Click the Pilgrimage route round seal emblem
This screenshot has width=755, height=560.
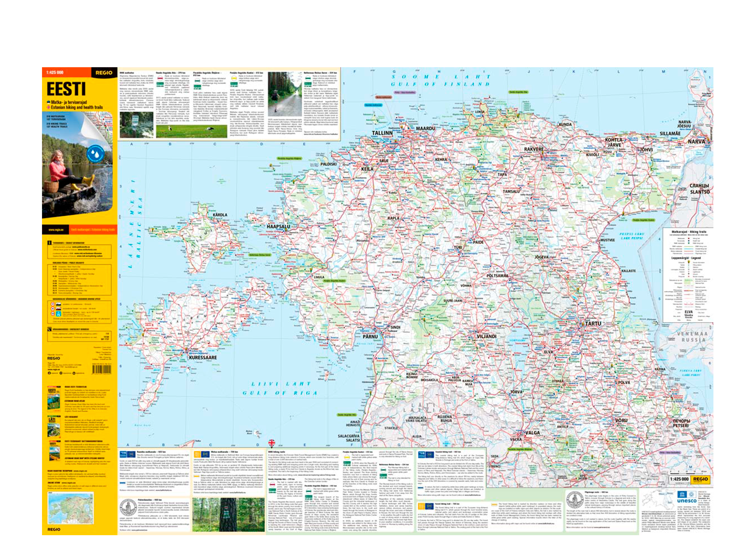(x=575, y=499)
